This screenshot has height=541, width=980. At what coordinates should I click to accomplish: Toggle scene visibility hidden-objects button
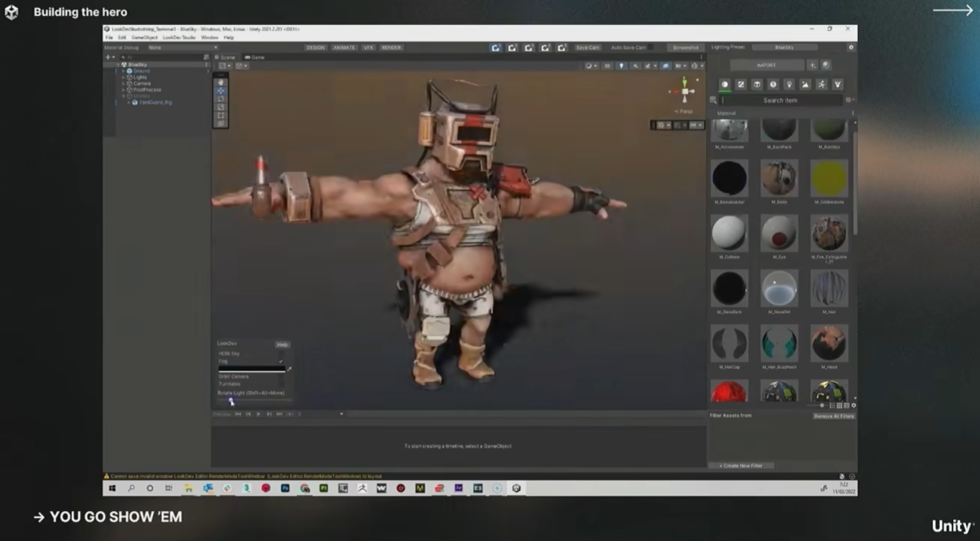click(666, 66)
